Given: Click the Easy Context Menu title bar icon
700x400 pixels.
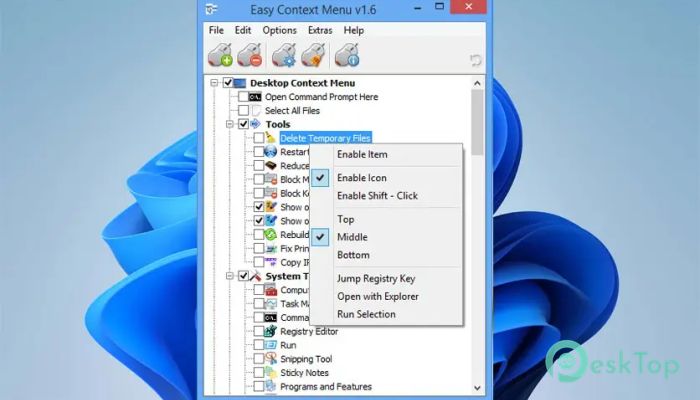Looking at the screenshot, I should [212, 9].
